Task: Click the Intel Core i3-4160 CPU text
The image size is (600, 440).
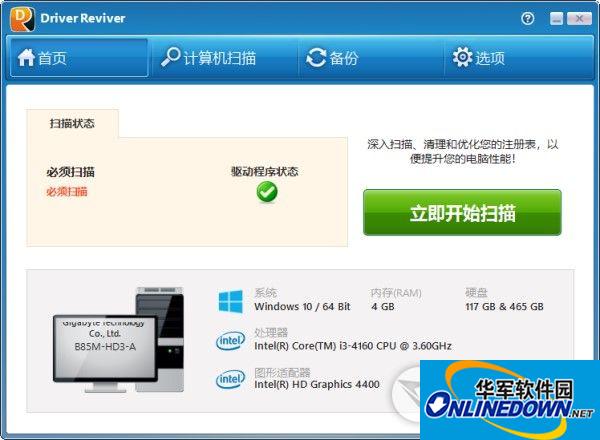Action: pyautogui.click(x=353, y=346)
